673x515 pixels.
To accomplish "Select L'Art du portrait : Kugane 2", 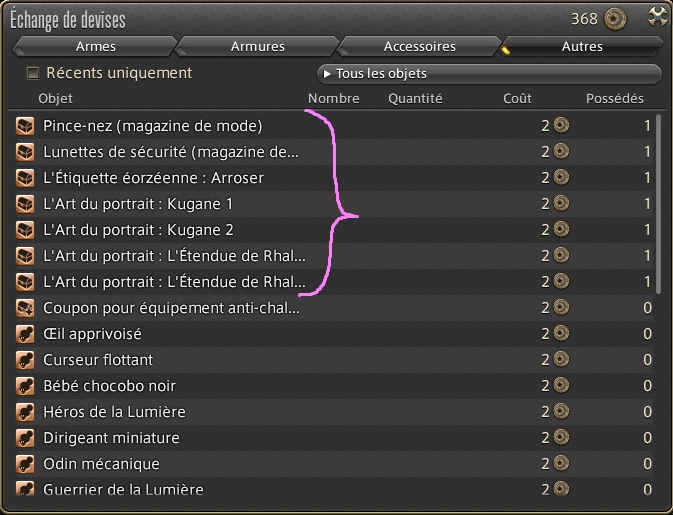I will pyautogui.click(x=138, y=230).
